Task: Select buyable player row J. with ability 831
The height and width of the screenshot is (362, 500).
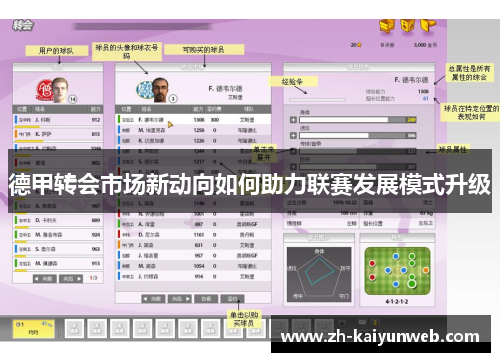Action: (x=193, y=245)
